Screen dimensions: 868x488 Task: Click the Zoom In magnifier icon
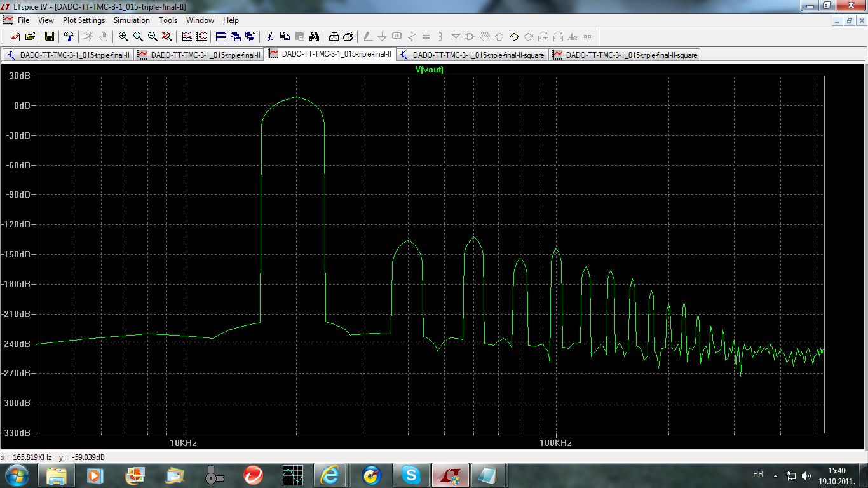[x=123, y=37]
